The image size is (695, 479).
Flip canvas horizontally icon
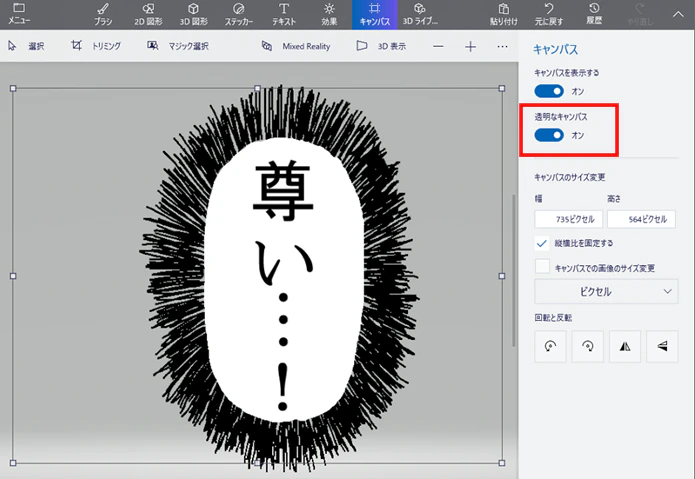coord(625,346)
